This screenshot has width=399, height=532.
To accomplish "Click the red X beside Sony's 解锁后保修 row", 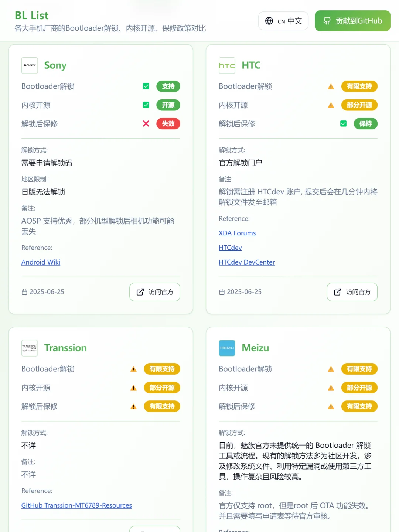I will point(146,124).
